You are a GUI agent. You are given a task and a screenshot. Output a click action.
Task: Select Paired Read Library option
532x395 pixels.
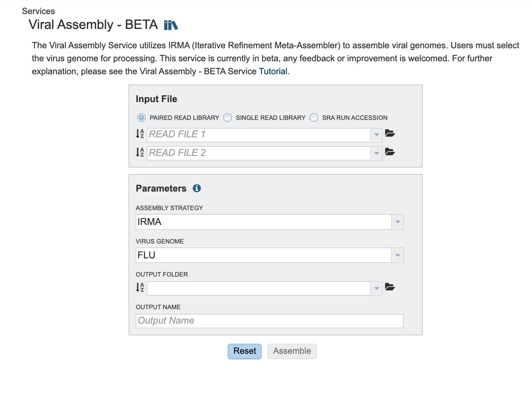coord(141,118)
